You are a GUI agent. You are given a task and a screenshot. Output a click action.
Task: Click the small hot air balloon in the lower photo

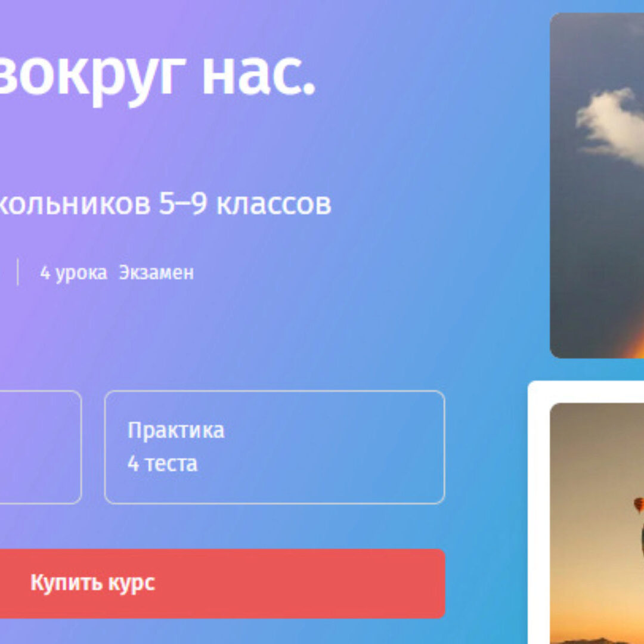pyautogui.click(x=639, y=505)
